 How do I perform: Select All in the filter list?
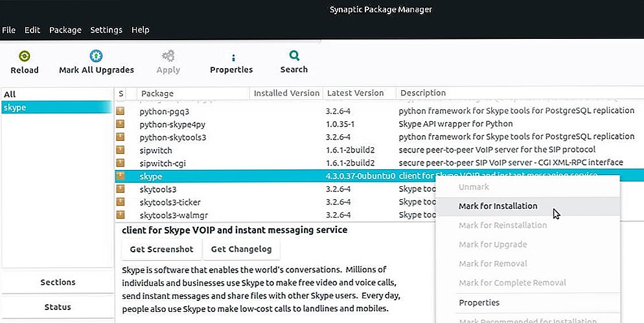(56, 95)
